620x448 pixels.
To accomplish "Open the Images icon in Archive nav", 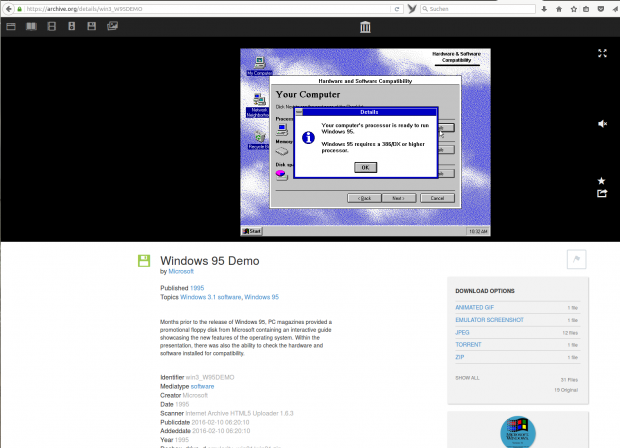I will [x=112, y=26].
